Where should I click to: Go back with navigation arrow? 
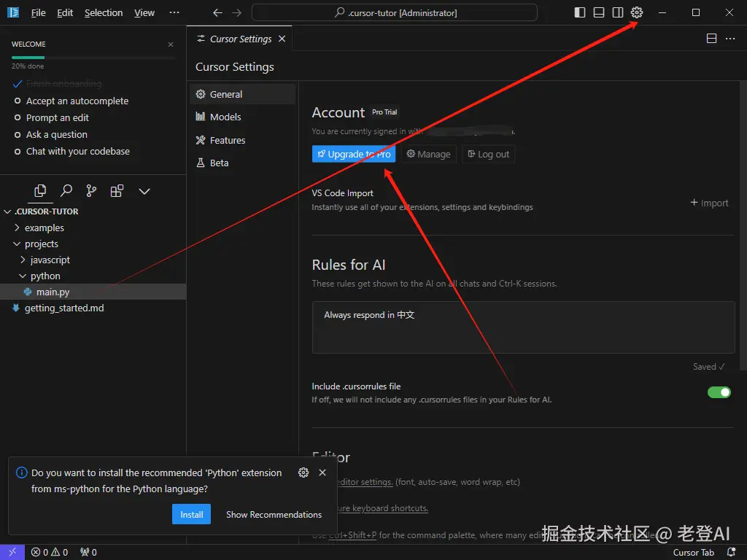pyautogui.click(x=217, y=13)
